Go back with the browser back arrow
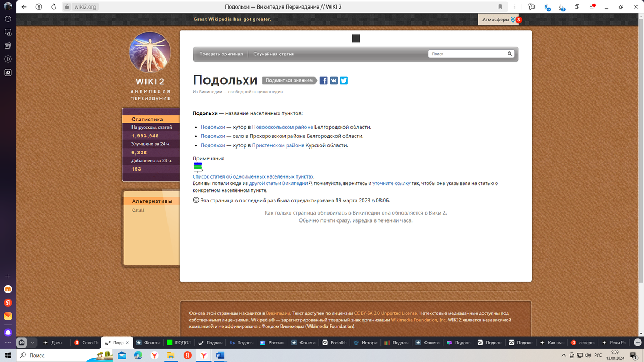The width and height of the screenshot is (644, 362). coord(24,7)
